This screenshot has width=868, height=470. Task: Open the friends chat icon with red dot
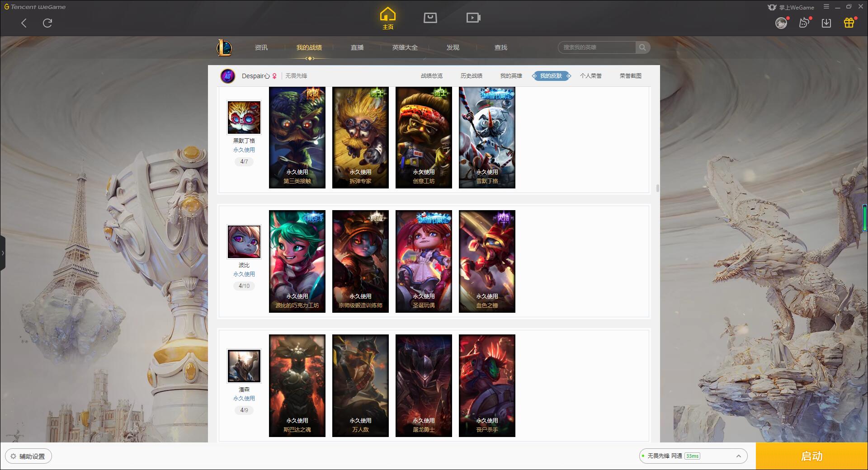804,23
